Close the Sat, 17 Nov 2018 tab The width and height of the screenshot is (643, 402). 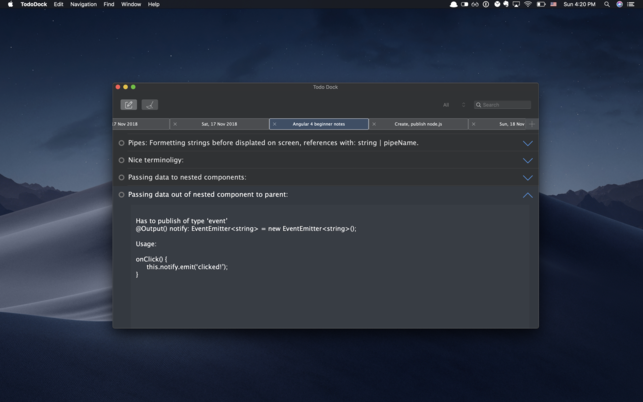point(175,124)
